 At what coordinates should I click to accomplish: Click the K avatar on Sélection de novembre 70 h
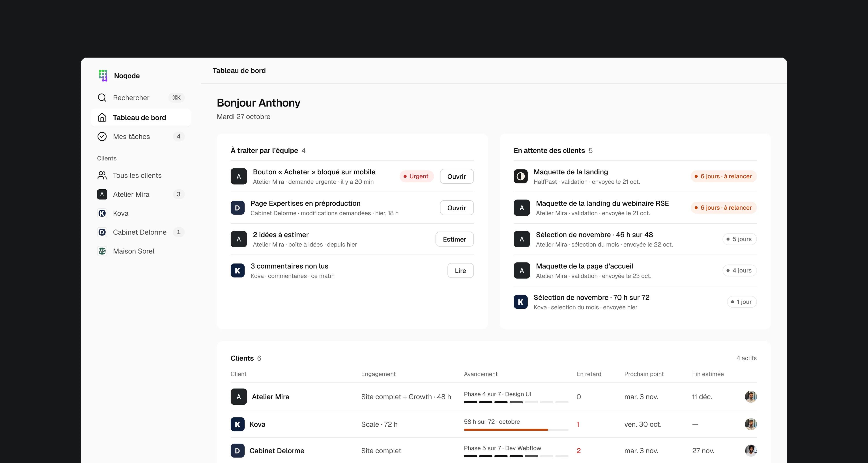[521, 302]
